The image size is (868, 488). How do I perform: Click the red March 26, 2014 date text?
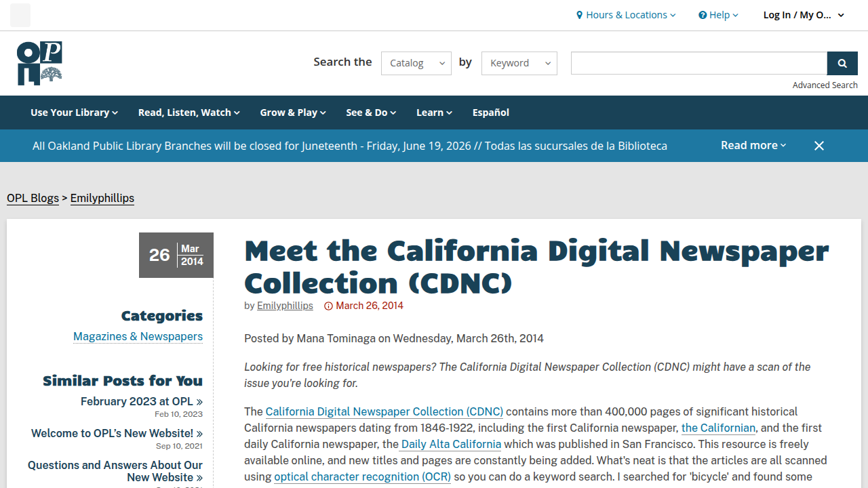[370, 306]
